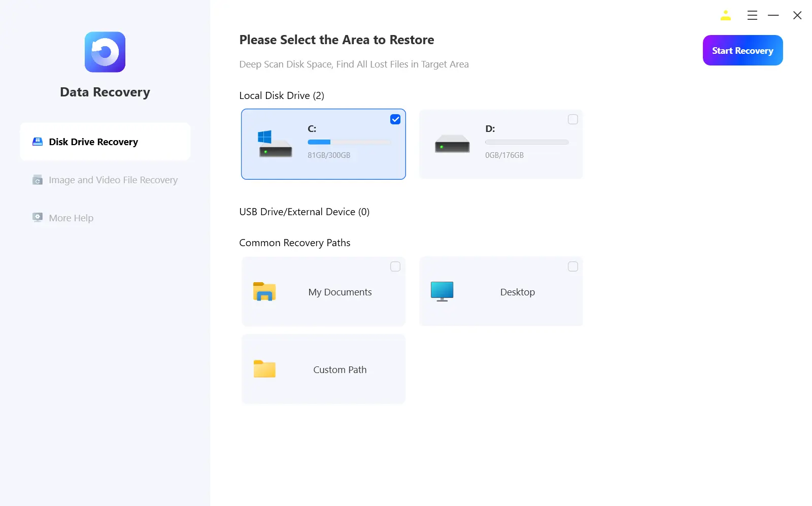The width and height of the screenshot is (812, 506).
Task: Click the D: drive letter label
Action: tap(490, 129)
